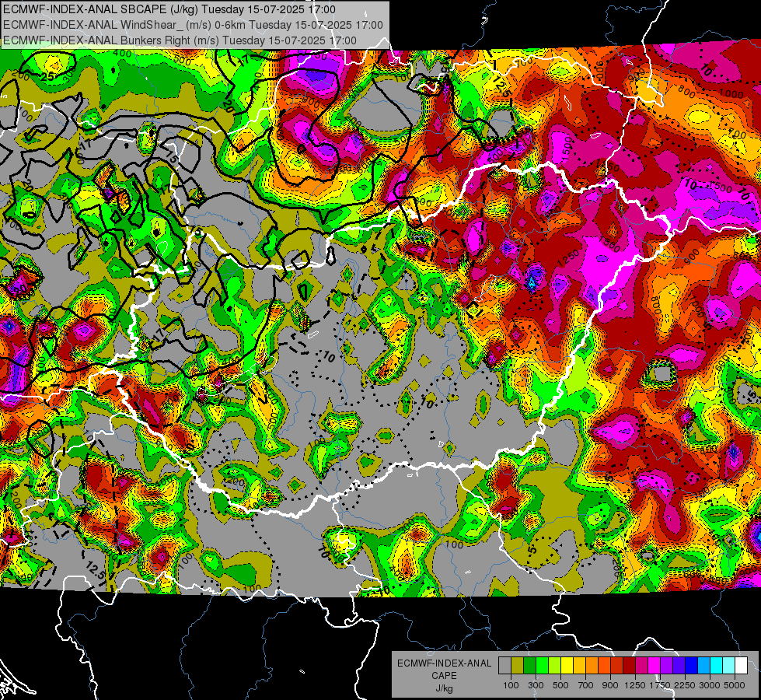Select the dark maroon legend swatch before 1250
The width and height of the screenshot is (761, 700).
[629, 666]
